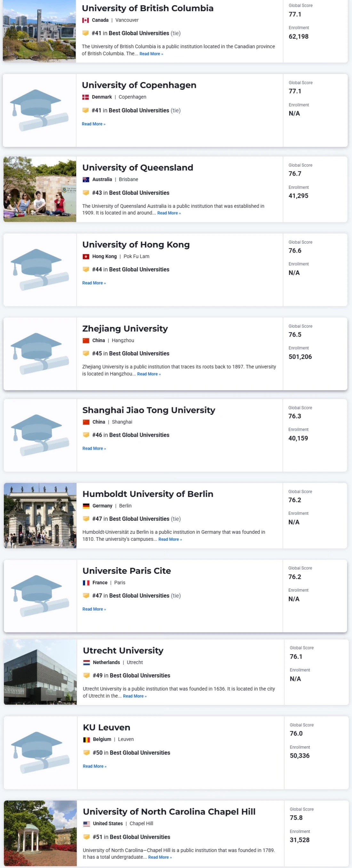Click the Denmark flag icon
Screen dimensions: 352x868
click(x=85, y=97)
